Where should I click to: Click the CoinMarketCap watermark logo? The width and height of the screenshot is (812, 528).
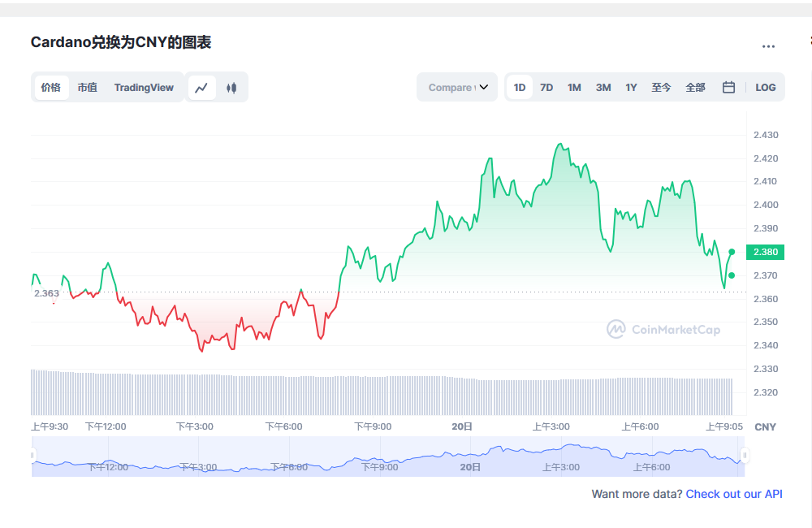click(x=663, y=329)
